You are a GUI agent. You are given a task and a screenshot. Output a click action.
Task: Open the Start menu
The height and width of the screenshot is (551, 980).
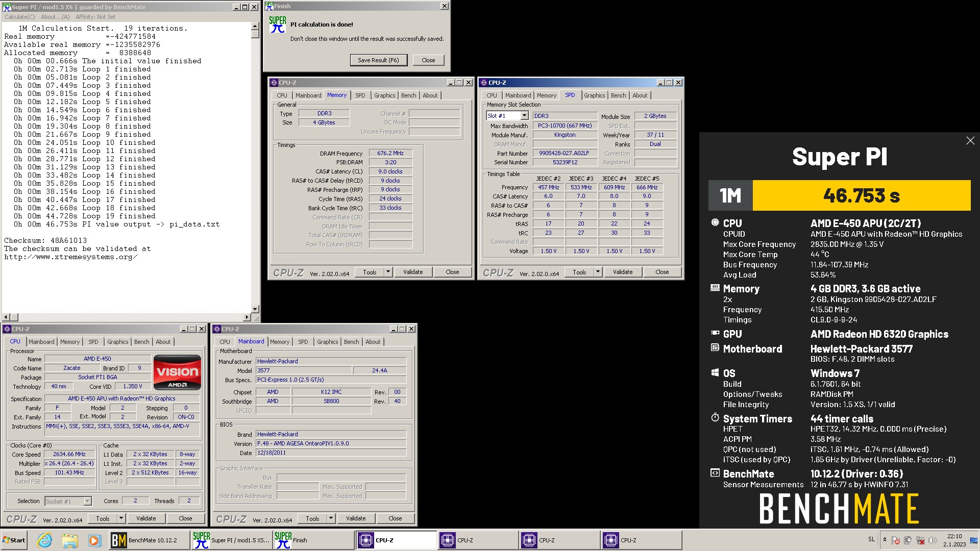pyautogui.click(x=14, y=540)
